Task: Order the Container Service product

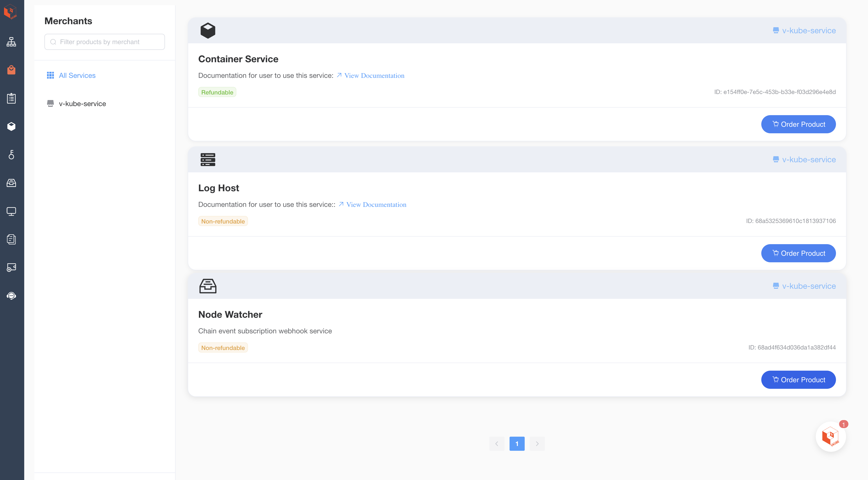Action: (798, 124)
